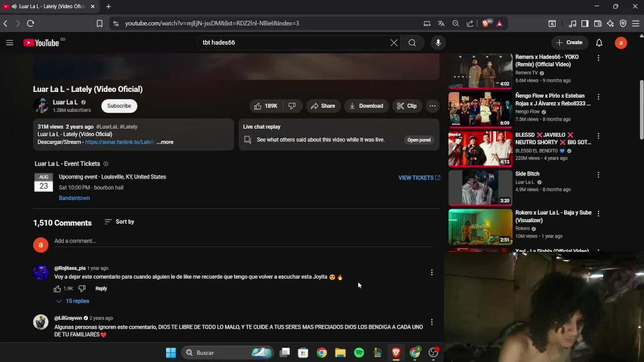Image resolution: width=644 pixels, height=362 pixels.
Task: Share page via address bar icon
Action: 470,23
